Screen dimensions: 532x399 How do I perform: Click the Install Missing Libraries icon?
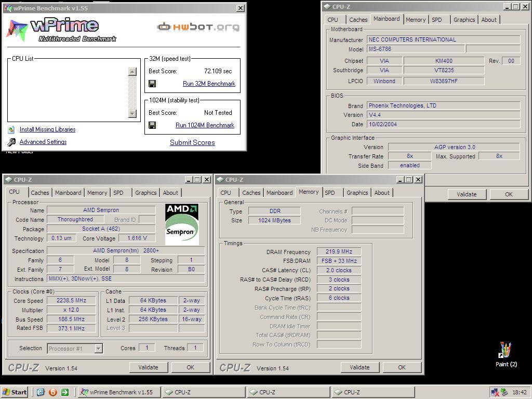[x=11, y=129]
